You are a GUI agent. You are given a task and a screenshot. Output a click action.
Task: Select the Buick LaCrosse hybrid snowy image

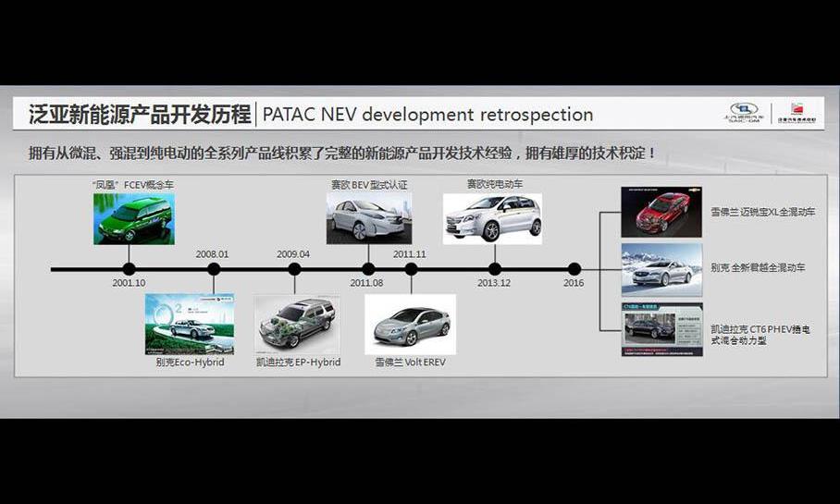coord(661,270)
